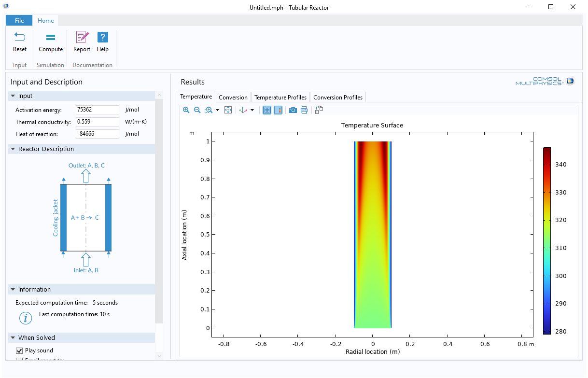Open the zoom box dropdown arrow
The image size is (588, 378).
coord(217,110)
